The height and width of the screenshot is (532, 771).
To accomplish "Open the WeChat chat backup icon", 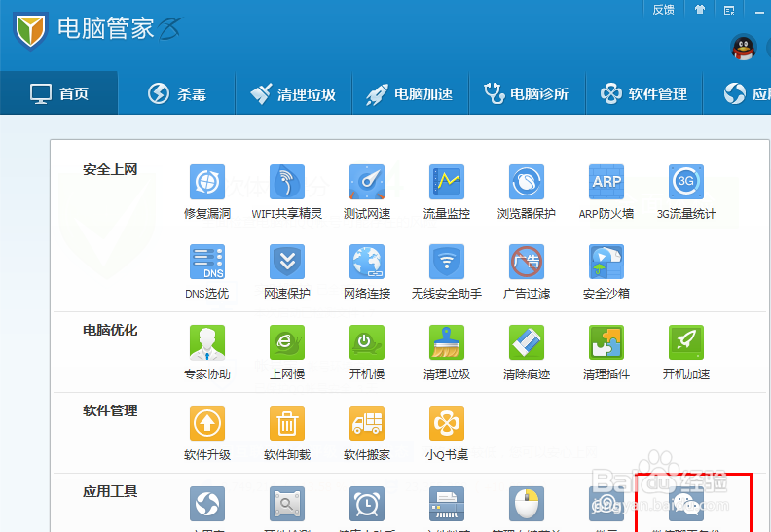I will pos(686,504).
